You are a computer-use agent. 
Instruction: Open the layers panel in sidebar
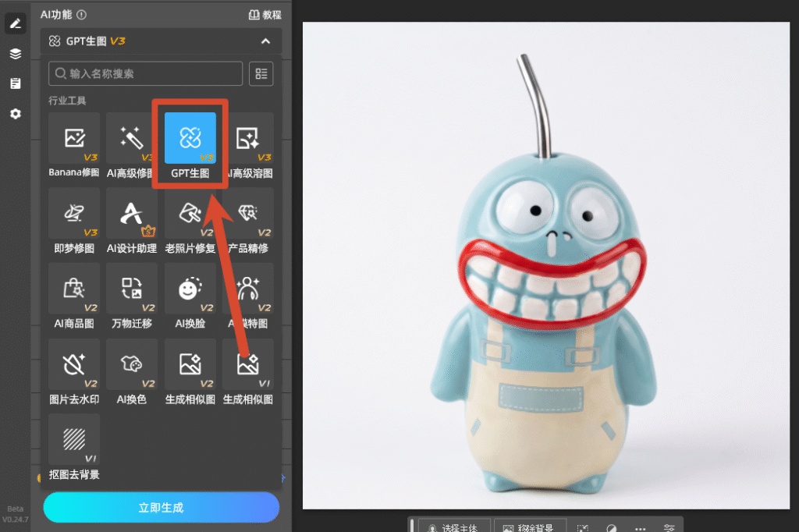[x=16, y=54]
